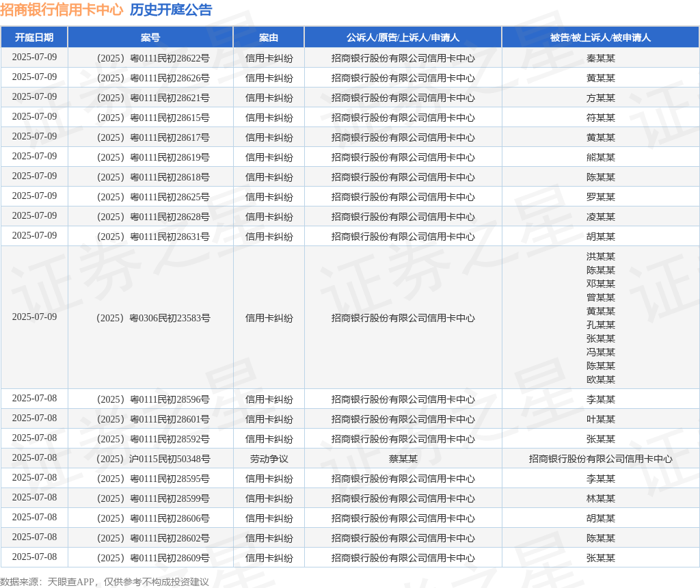
Task: Click defendant 冯某某
Action: (x=600, y=352)
